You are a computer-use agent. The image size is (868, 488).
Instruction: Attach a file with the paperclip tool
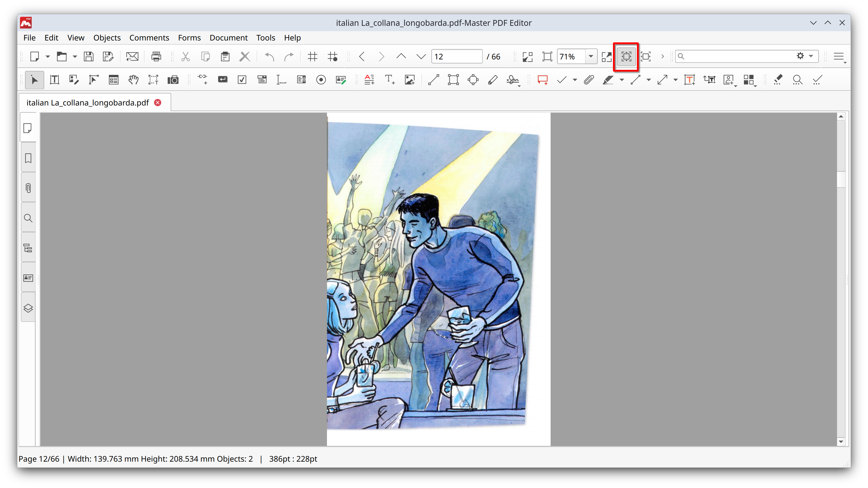pos(589,80)
